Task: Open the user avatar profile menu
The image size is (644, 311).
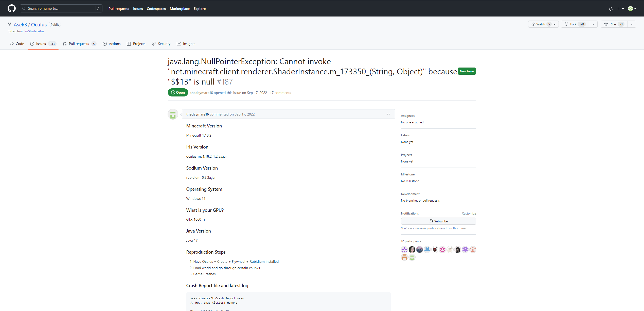Action: coord(632,9)
